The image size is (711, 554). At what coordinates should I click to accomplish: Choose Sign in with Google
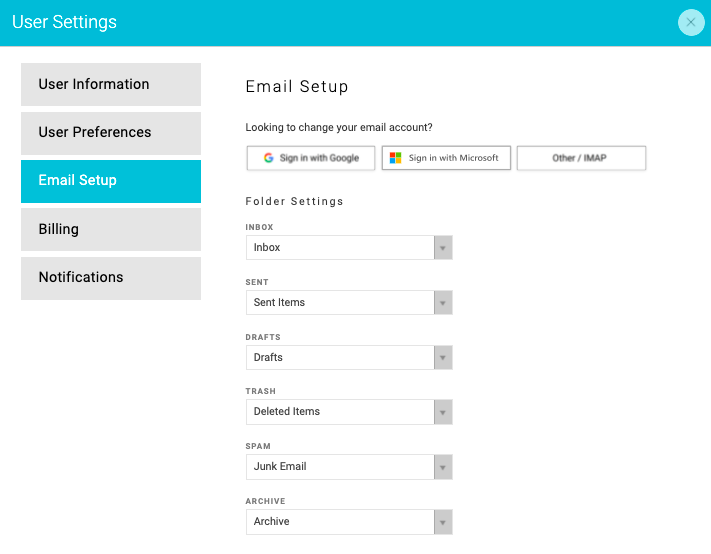(311, 158)
